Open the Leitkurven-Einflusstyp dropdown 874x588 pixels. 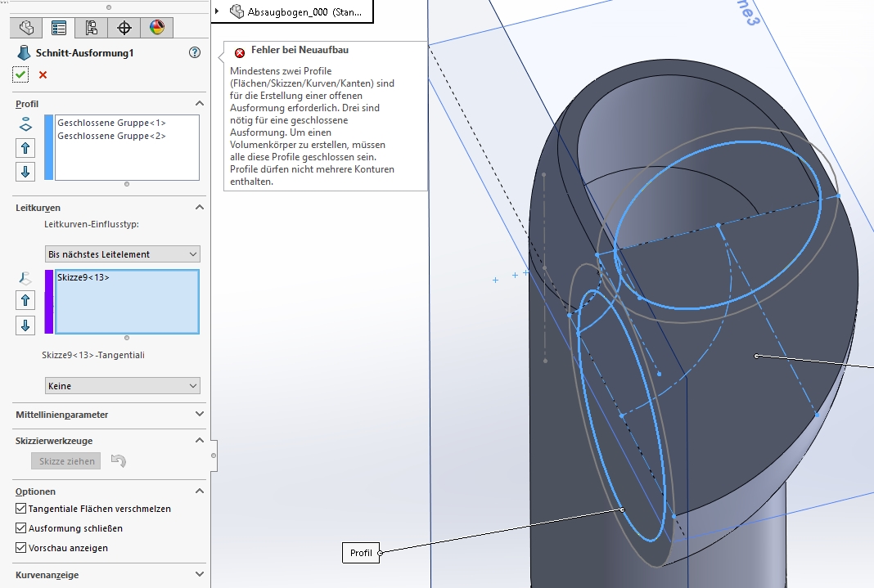click(x=123, y=254)
